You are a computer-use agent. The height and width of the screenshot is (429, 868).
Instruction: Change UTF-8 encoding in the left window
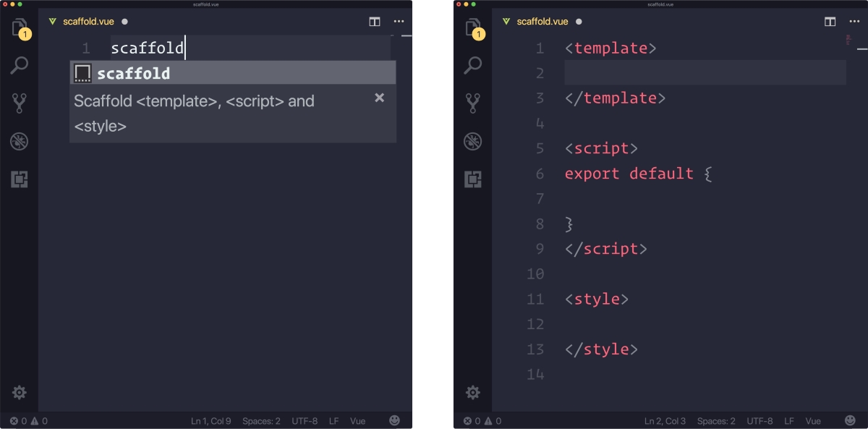point(305,420)
